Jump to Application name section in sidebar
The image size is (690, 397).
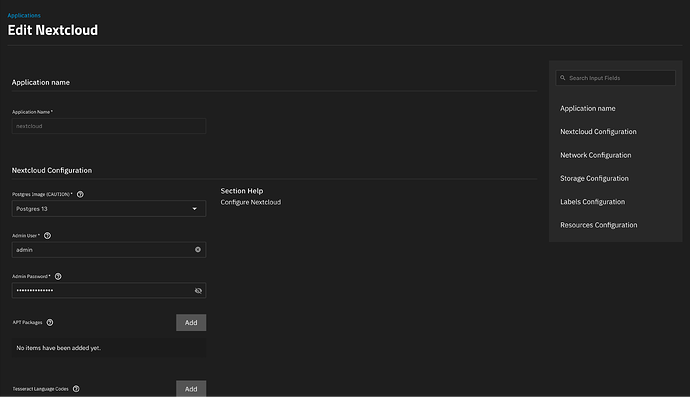587,108
